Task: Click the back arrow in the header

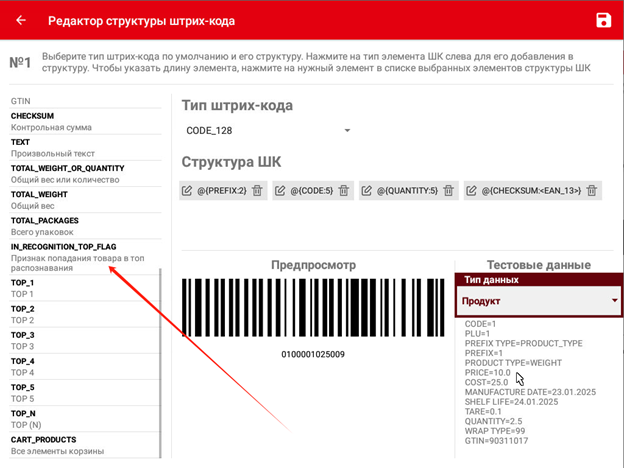Action: [x=21, y=21]
